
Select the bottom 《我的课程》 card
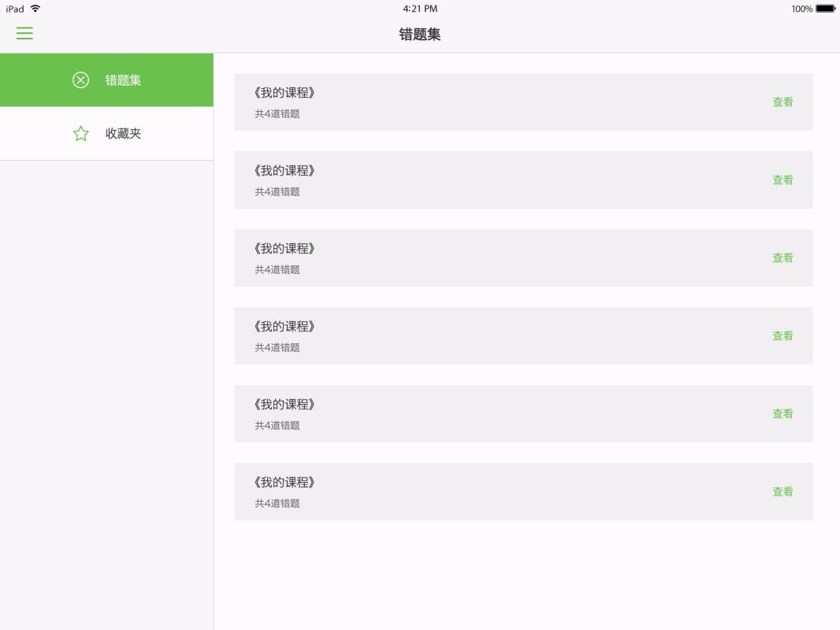523,491
